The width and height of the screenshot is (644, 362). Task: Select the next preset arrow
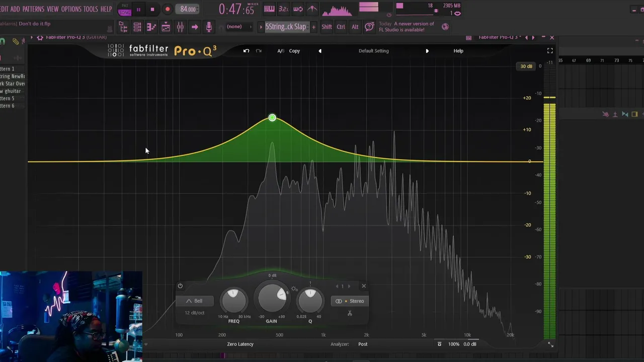click(427, 51)
